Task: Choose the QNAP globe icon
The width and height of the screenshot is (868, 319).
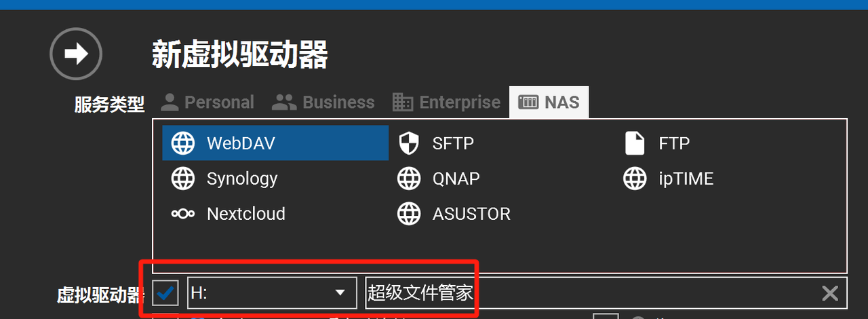Action: pos(409,179)
